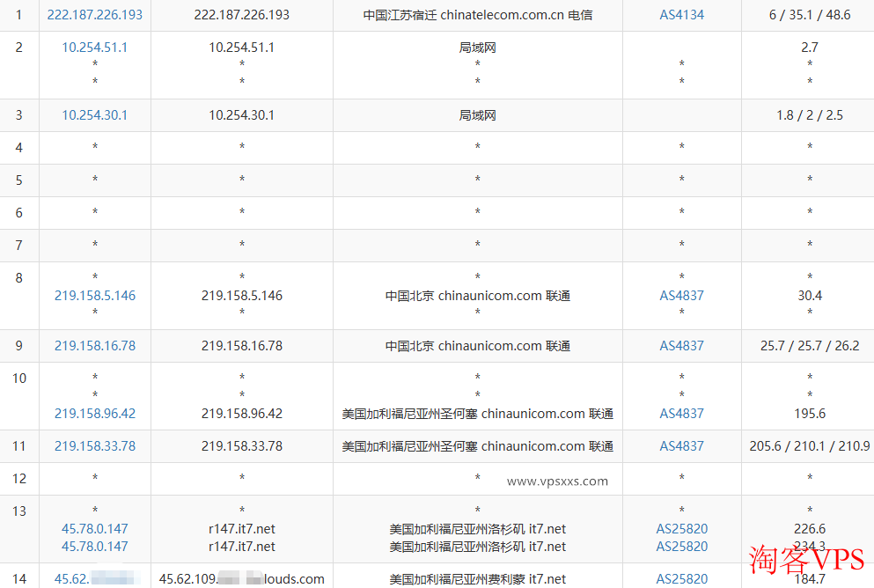874x588 pixels.
Task: Select hostname 219.158.96.42 in second column
Action: [x=242, y=414]
